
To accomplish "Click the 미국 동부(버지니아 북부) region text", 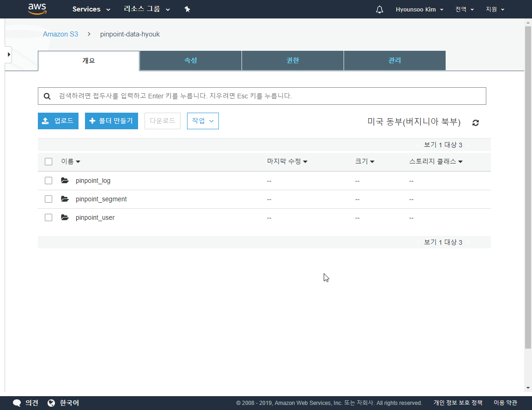I will pos(414,122).
